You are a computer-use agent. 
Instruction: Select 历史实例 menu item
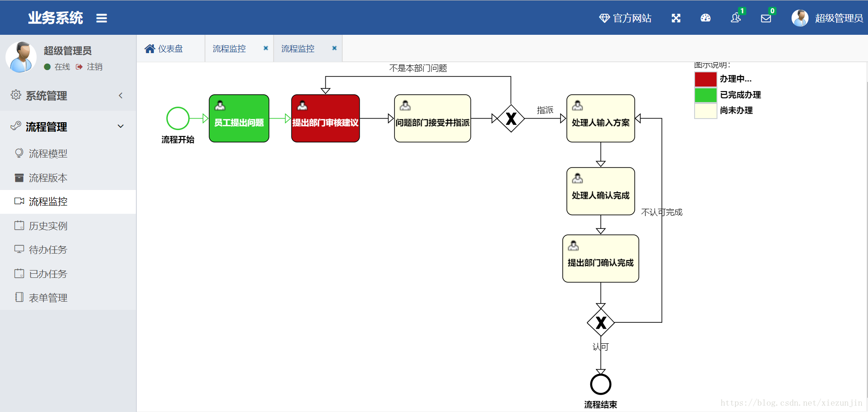pyautogui.click(x=48, y=226)
